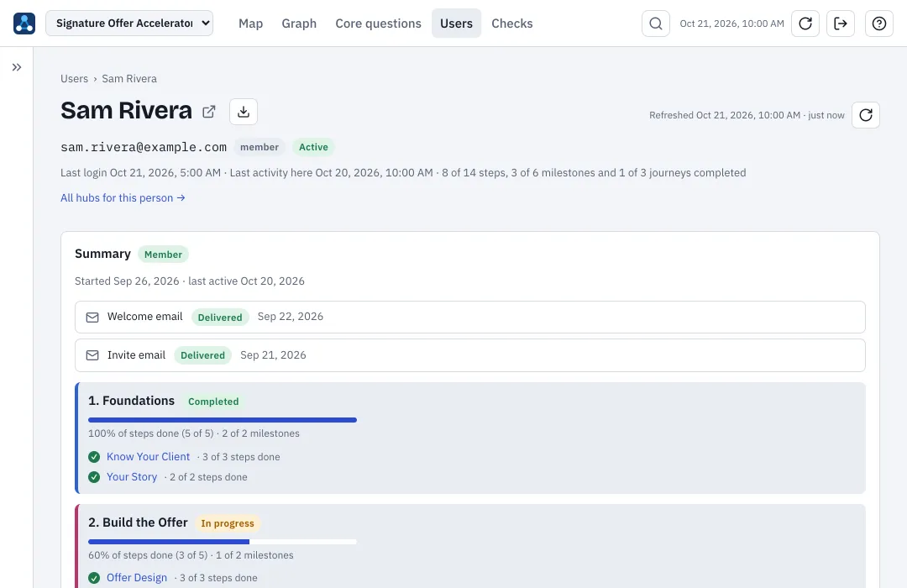Click the Sam Rivera breadcrumb text
Screen dimensions: 907x588
129,79
